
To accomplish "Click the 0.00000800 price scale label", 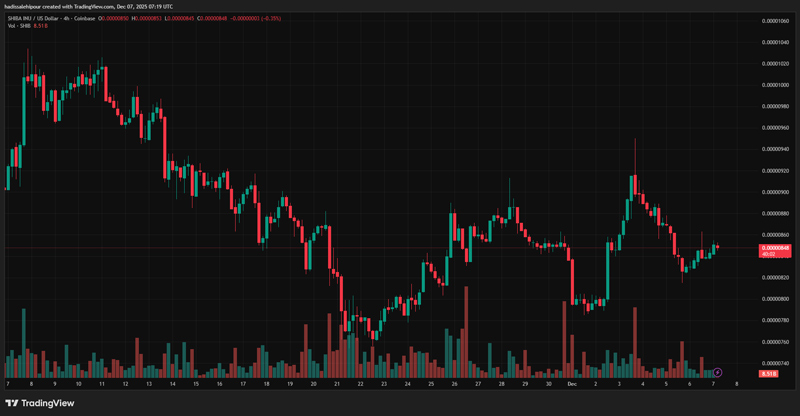I will coord(777,299).
